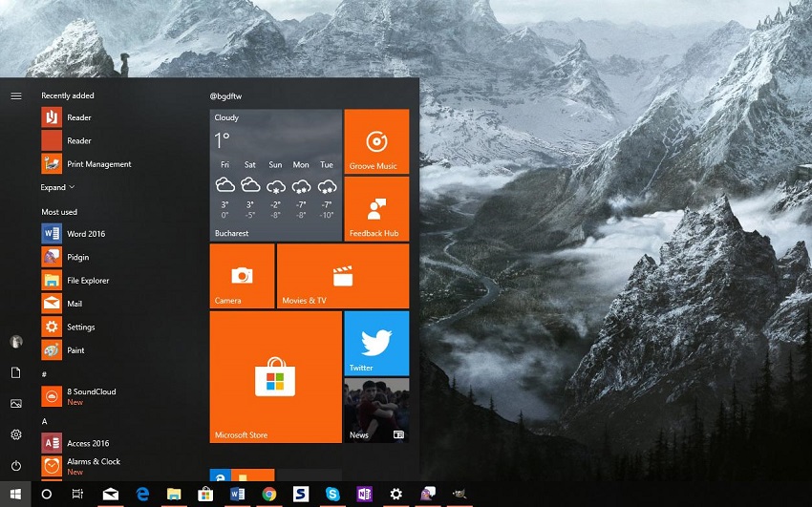This screenshot has height=507, width=812.
Task: Open the user account avatar in the Start rail
Action: coord(16,341)
